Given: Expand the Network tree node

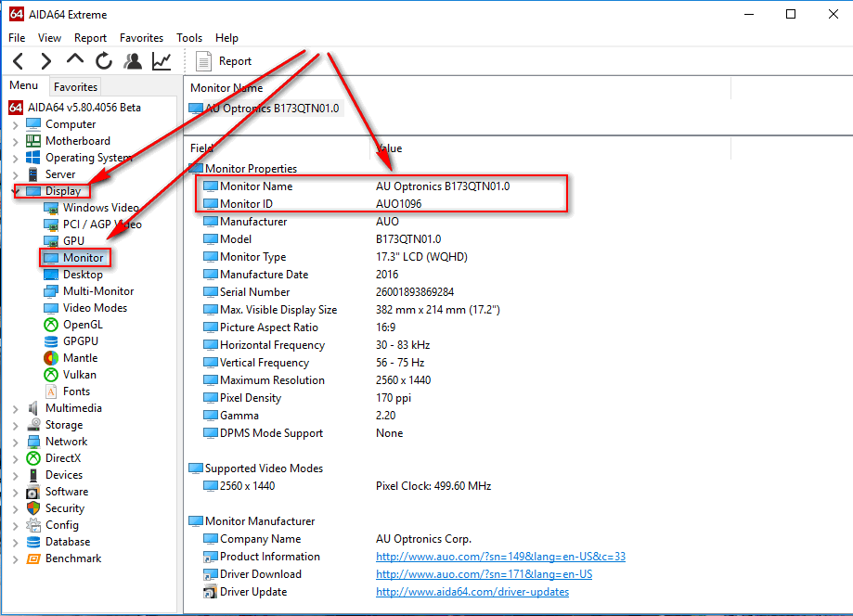Looking at the screenshot, I should tap(15, 443).
